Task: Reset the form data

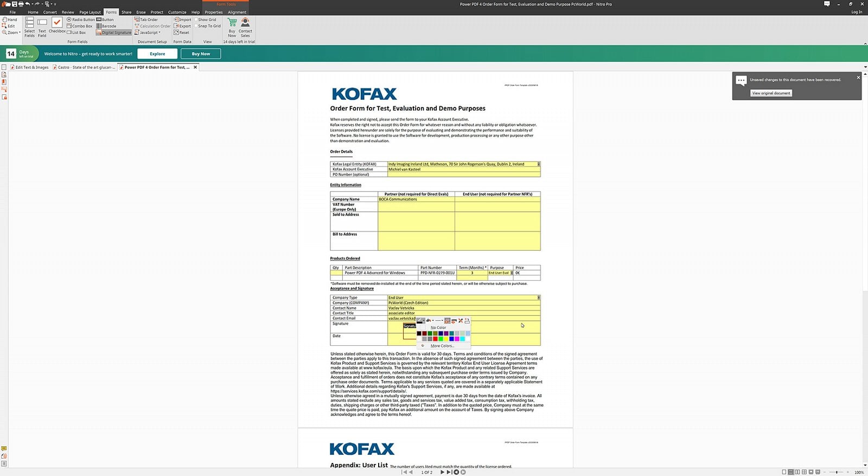Action: coord(182,33)
